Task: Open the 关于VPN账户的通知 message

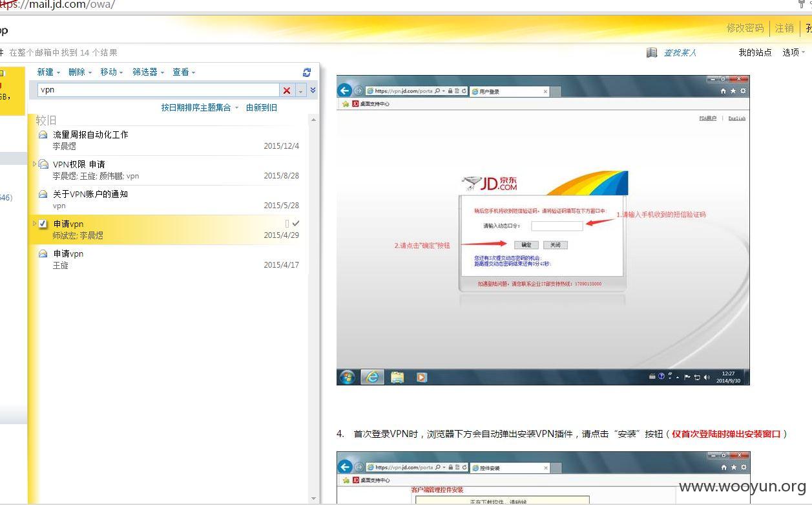Action: tap(168, 200)
